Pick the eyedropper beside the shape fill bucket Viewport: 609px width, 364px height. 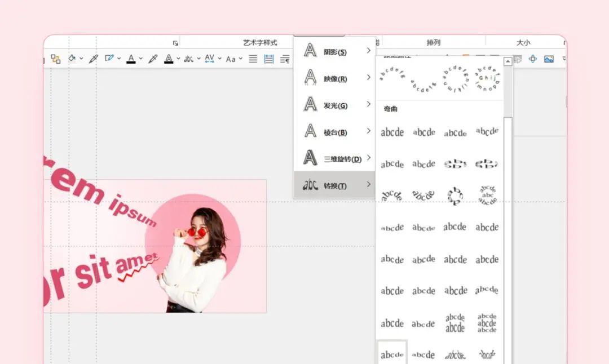pyautogui.click(x=93, y=59)
